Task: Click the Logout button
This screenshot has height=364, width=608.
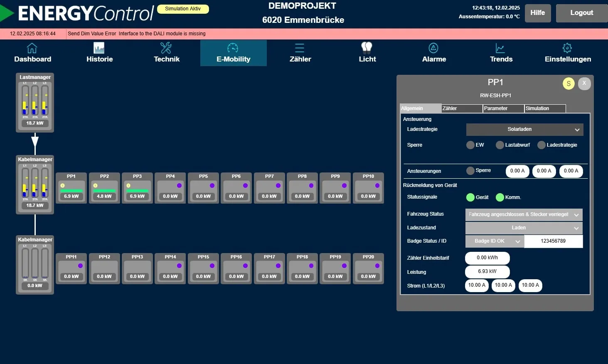Action: pos(582,13)
